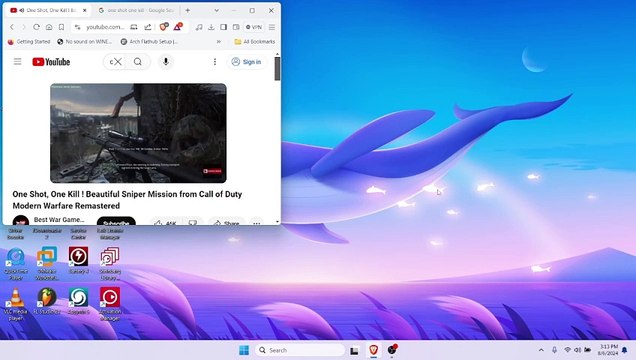Image resolution: width=636 pixels, height=360 pixels.
Task: Bookmark this page with the bookmark icon
Action: click(x=61, y=27)
